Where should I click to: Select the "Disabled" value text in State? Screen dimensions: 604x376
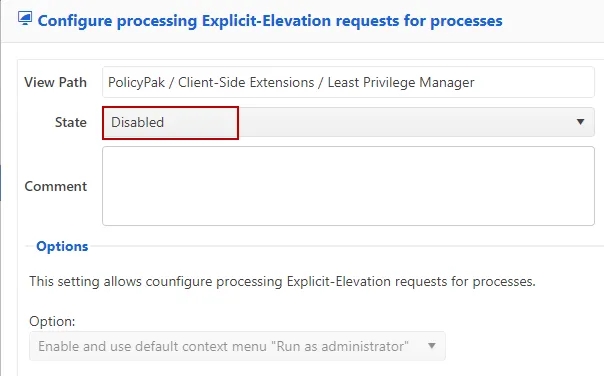tap(138, 123)
